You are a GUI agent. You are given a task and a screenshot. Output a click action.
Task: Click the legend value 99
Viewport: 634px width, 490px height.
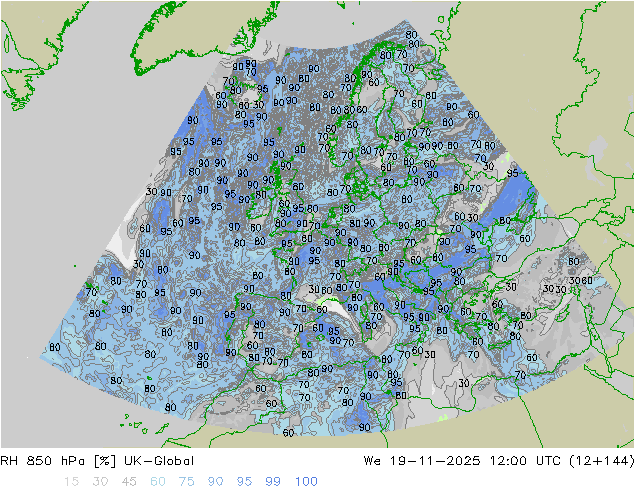tap(273, 482)
